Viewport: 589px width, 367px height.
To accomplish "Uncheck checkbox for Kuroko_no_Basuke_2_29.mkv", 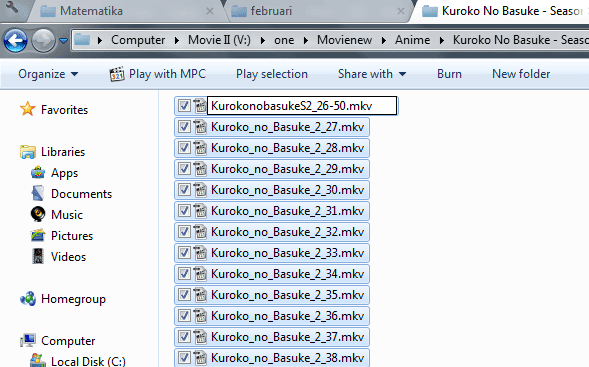I will coord(184,169).
